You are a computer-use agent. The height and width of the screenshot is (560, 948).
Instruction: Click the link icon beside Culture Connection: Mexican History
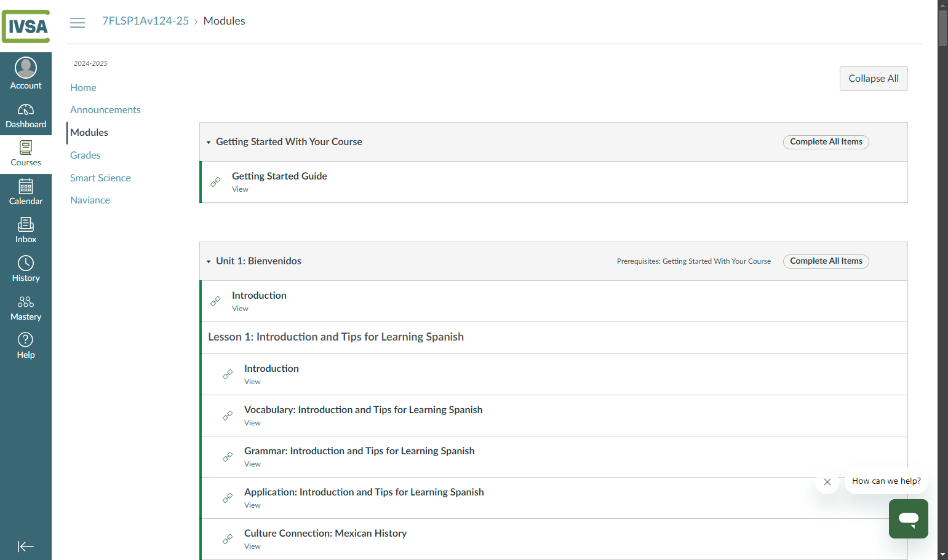tap(228, 539)
